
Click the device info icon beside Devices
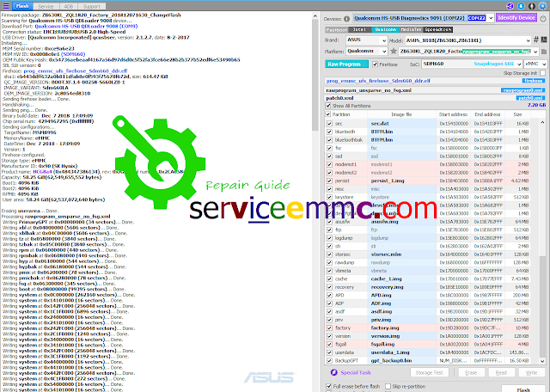346,19
